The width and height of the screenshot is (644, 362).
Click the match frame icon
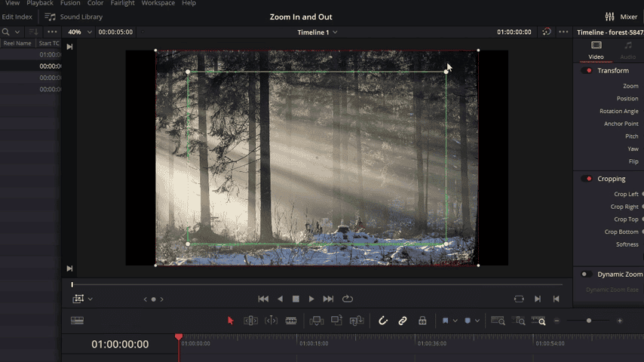pos(519,299)
